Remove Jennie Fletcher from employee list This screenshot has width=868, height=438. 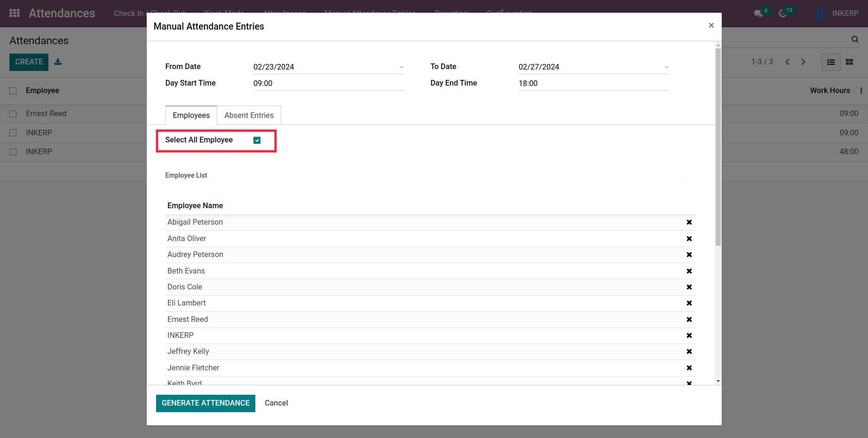689,368
